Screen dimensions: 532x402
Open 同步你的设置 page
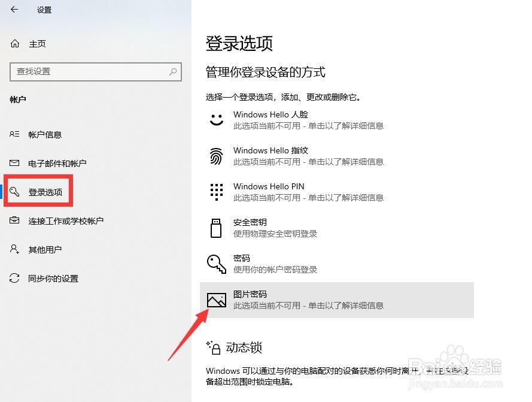[x=53, y=279]
